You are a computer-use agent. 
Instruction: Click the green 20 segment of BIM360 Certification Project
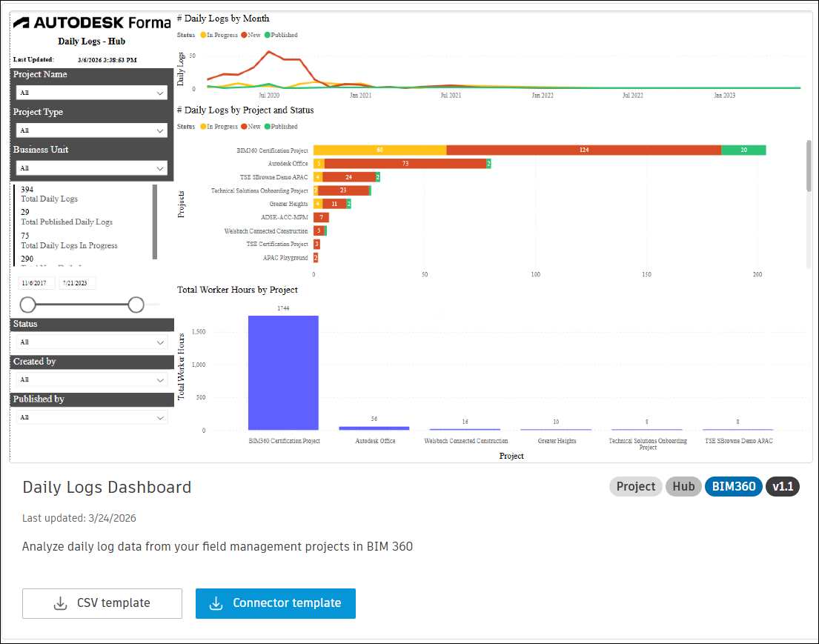tap(744, 150)
